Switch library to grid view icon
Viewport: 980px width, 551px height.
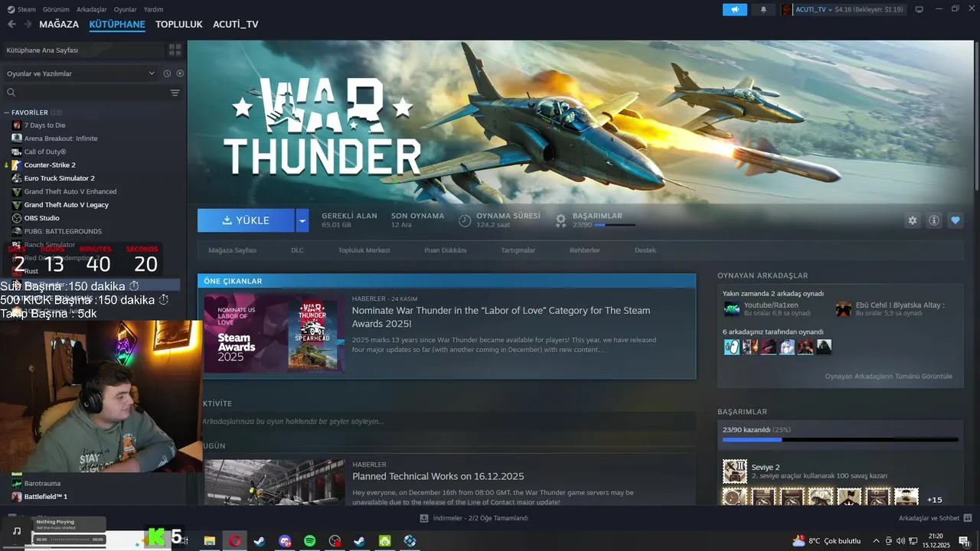(175, 50)
